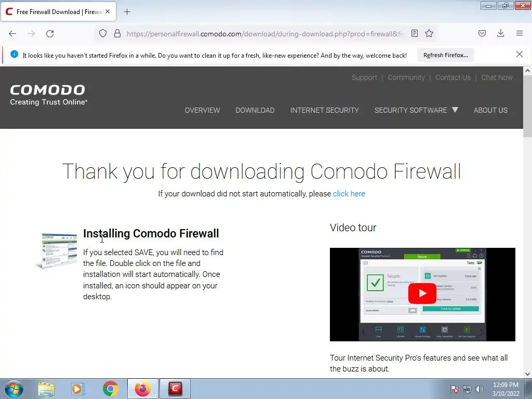Open the tracking protection shield icon
This screenshot has height=399, width=532.
pos(103,34)
